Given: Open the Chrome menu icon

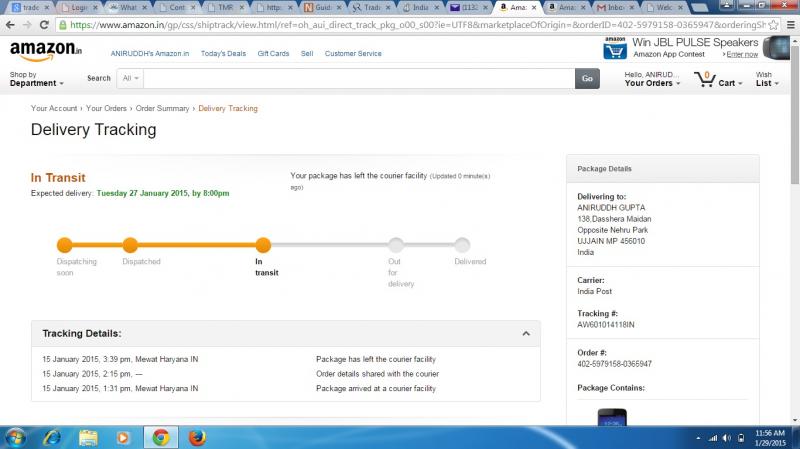Looking at the screenshot, I should tap(790, 24).
